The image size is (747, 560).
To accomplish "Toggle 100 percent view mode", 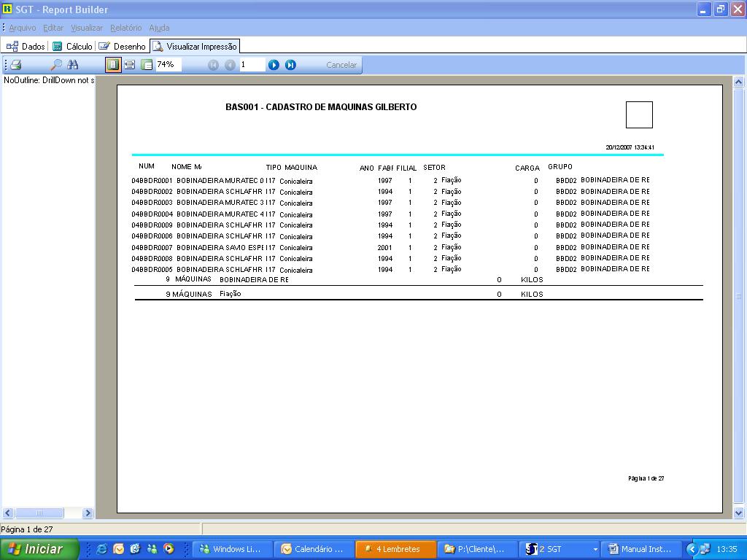I will pyautogui.click(x=147, y=65).
